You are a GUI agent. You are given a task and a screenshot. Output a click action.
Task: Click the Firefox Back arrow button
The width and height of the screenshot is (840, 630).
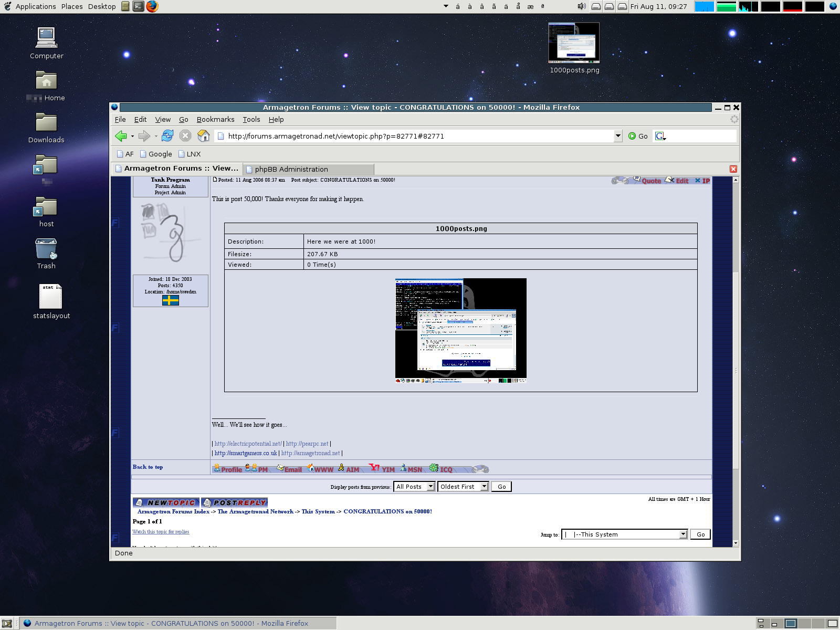(121, 136)
